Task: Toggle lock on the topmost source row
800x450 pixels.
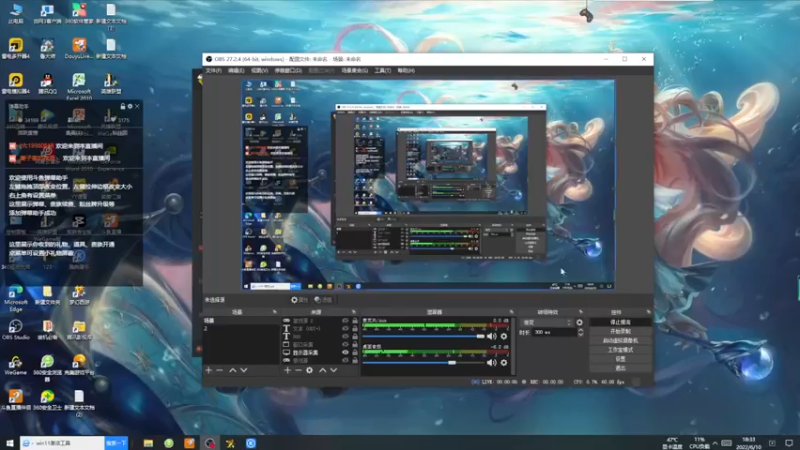Action: (355, 321)
